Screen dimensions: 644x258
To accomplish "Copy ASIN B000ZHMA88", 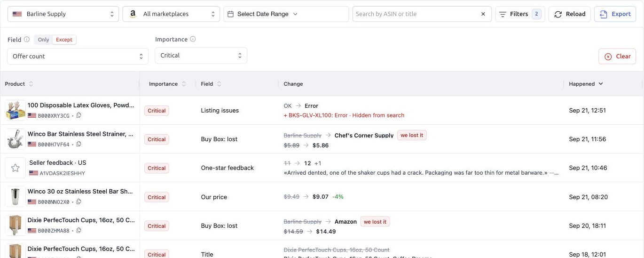I will 79,230.
